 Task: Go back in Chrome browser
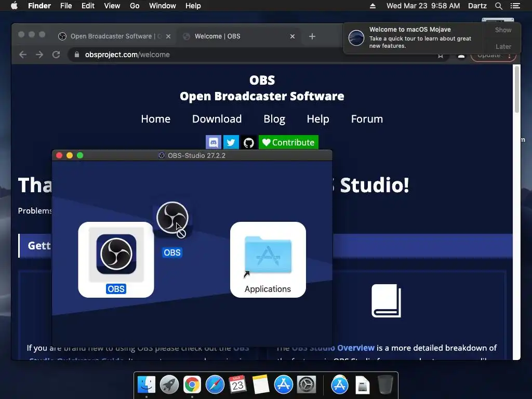tap(23, 55)
